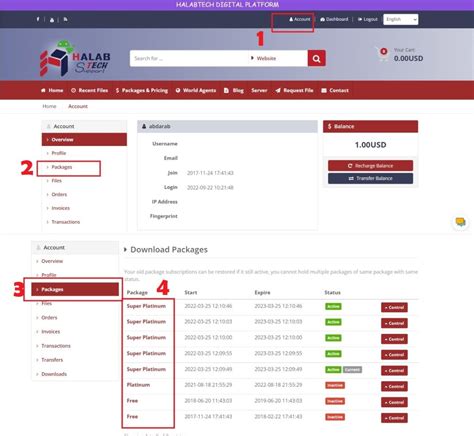Open Request File menu item
The width and height of the screenshot is (474, 436).
(294, 90)
